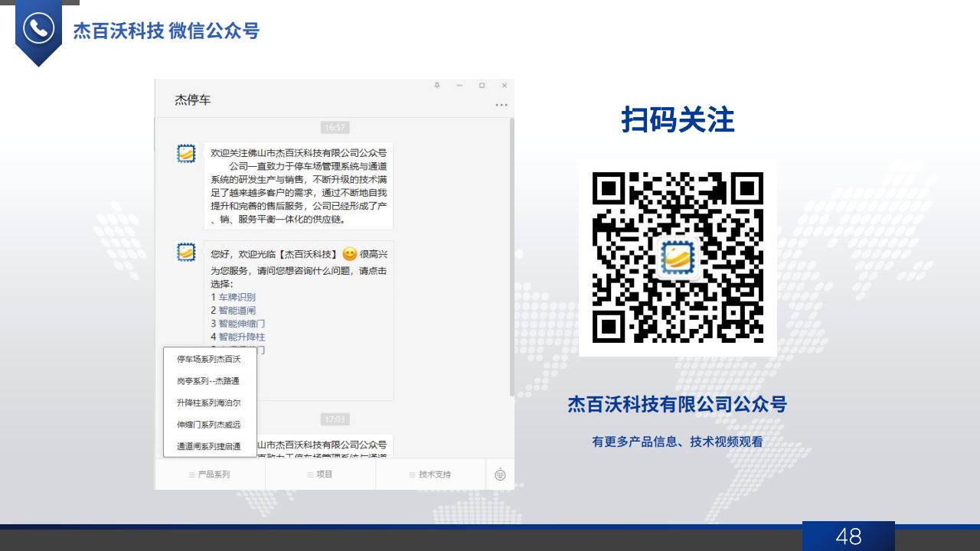
Task: Minimize the 杰停车 chat window
Action: 459,85
